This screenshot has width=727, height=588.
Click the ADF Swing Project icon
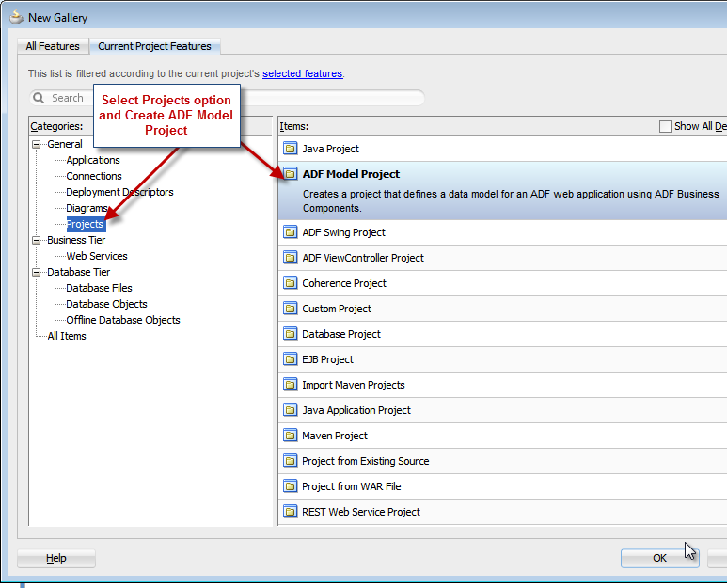point(291,231)
